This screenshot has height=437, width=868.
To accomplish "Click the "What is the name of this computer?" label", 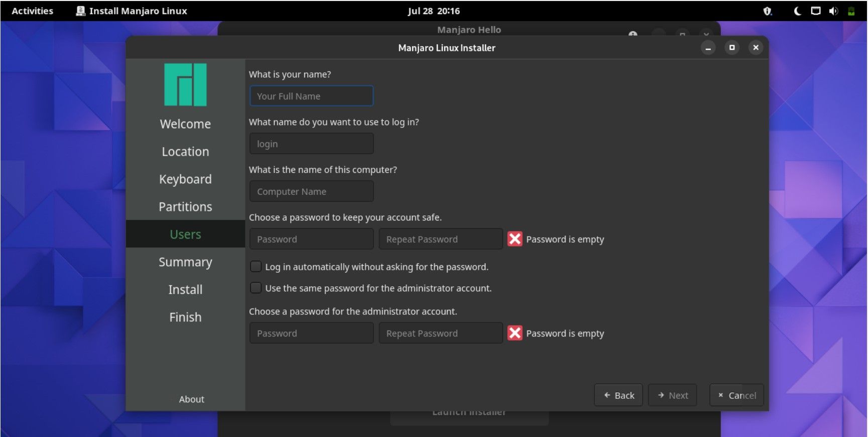I will point(323,170).
